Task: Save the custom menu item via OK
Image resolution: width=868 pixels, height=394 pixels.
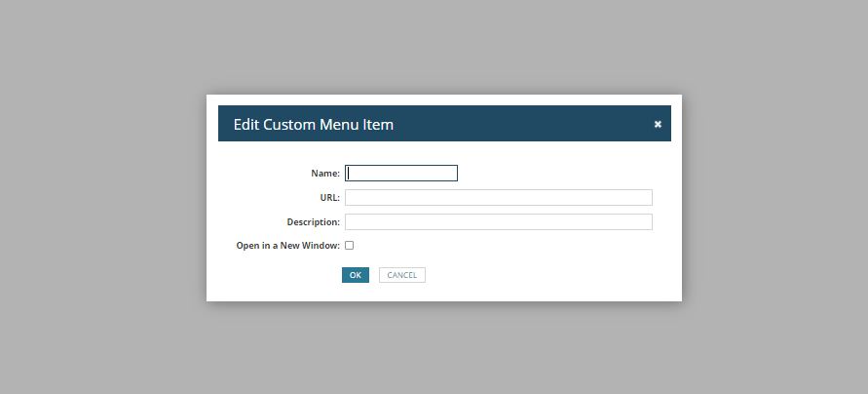Action: (x=356, y=275)
